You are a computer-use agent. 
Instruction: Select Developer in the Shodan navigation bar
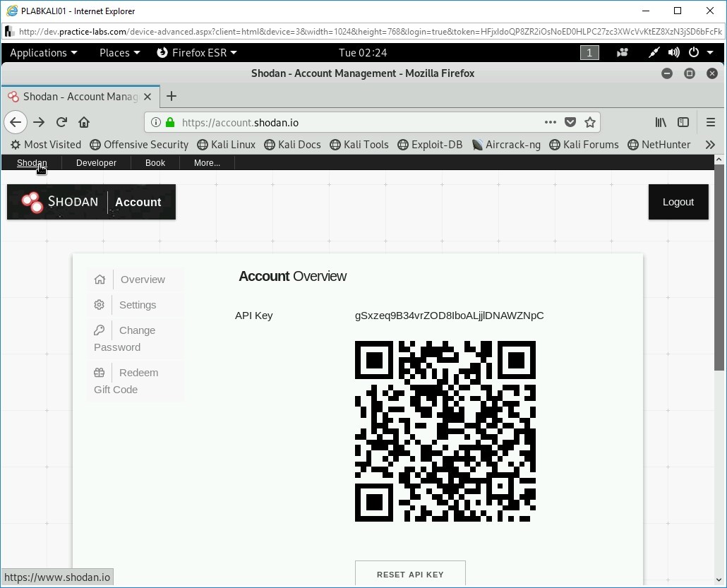point(96,162)
